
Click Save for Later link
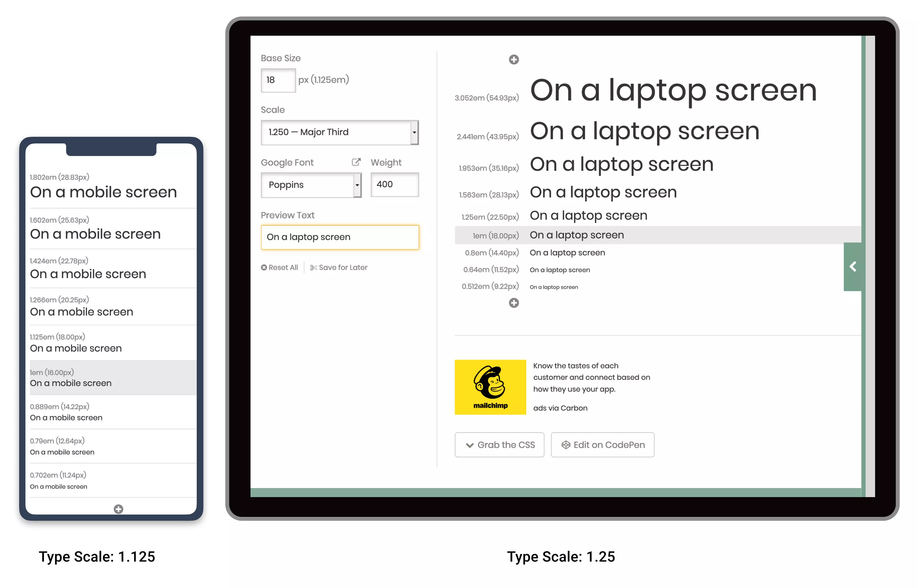pos(339,267)
